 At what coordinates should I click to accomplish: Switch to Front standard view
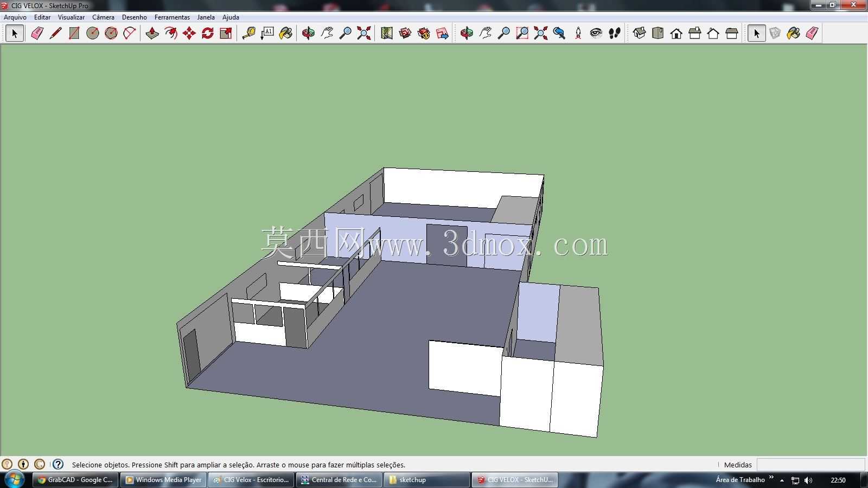[x=676, y=33]
